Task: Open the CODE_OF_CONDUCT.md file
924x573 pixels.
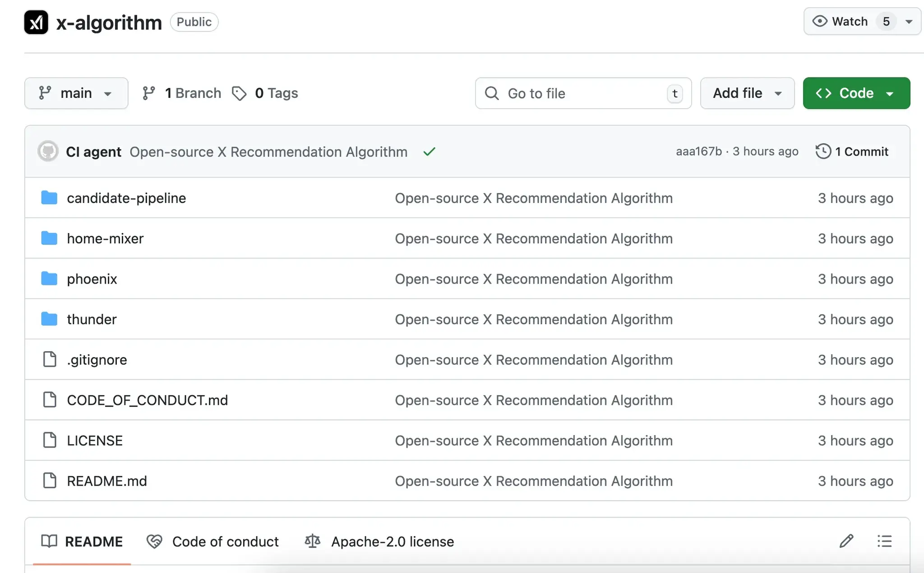Action: (x=147, y=400)
